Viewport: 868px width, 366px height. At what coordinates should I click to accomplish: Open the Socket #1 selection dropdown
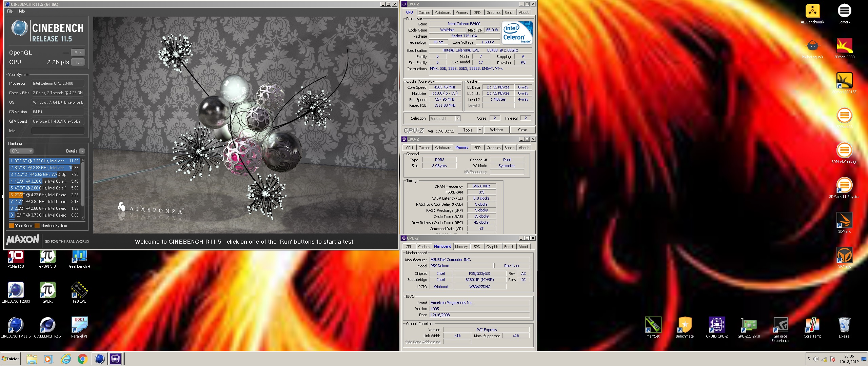pos(445,119)
